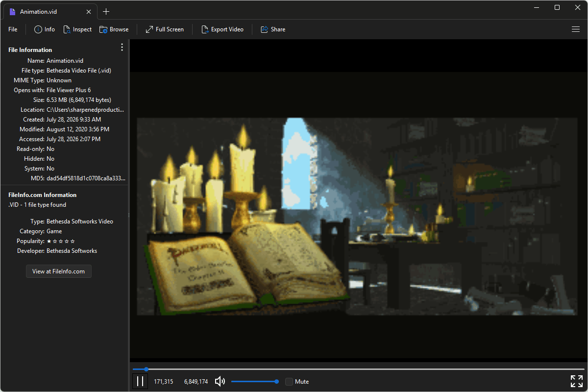Click the video seek bar handle
Screen dimensions: 588x392
coord(146,369)
